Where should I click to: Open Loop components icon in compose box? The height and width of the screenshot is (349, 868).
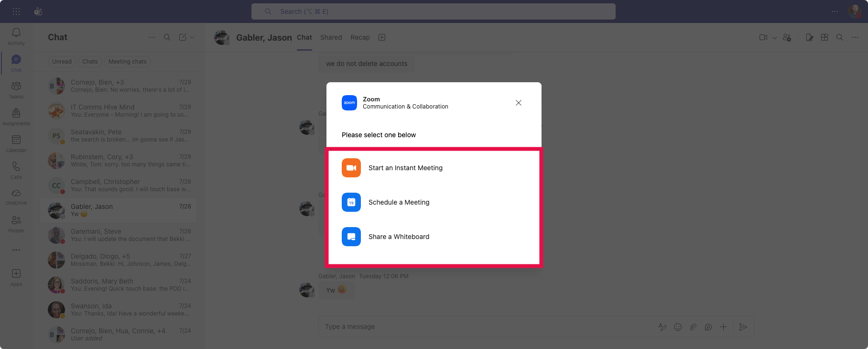click(708, 327)
